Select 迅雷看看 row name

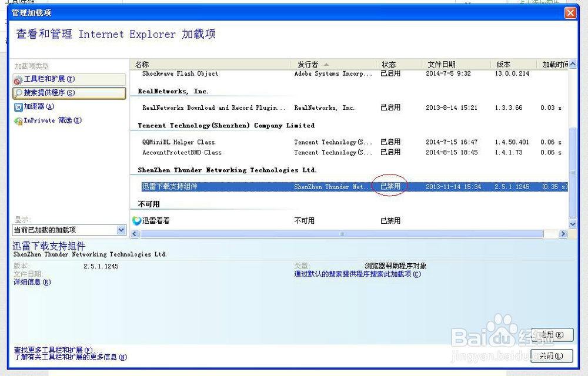(156, 220)
